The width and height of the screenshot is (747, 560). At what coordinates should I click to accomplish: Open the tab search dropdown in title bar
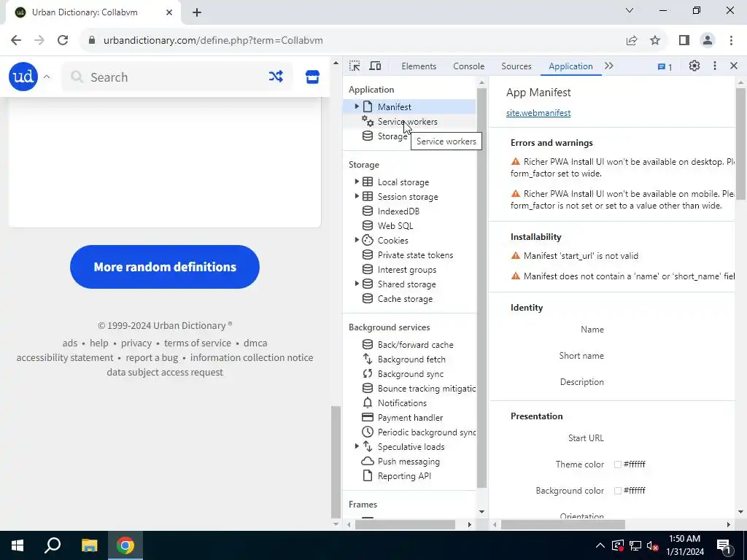(x=630, y=10)
